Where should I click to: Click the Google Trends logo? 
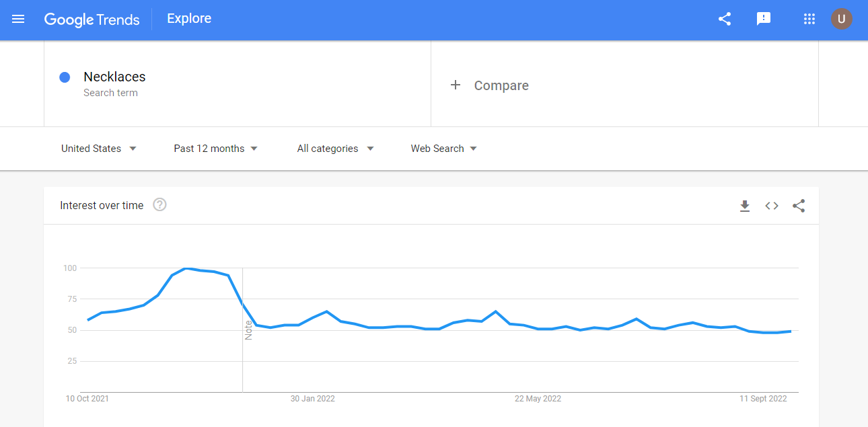(x=92, y=20)
